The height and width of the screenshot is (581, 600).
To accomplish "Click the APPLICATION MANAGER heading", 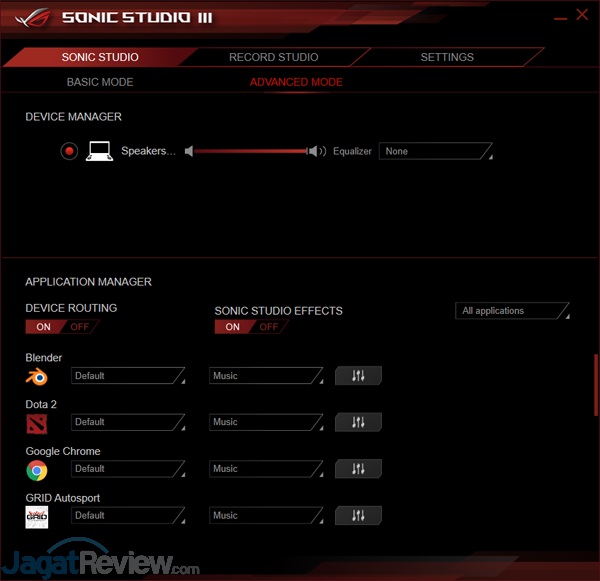I will [x=88, y=282].
